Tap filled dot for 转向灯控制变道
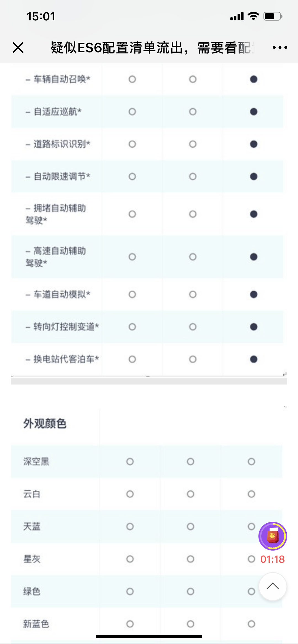 tap(254, 327)
